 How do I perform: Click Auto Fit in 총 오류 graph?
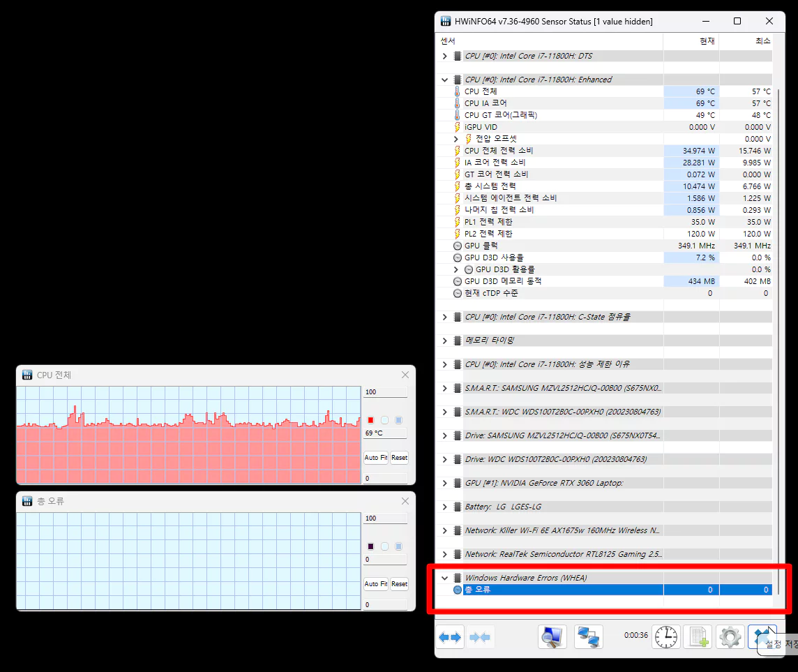(x=375, y=584)
